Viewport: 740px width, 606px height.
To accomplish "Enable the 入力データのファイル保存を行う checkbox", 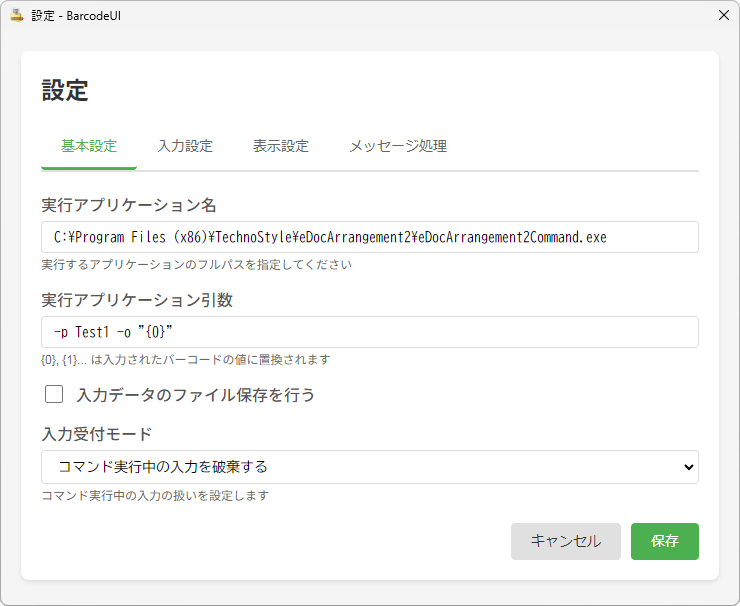I will pyautogui.click(x=54, y=394).
